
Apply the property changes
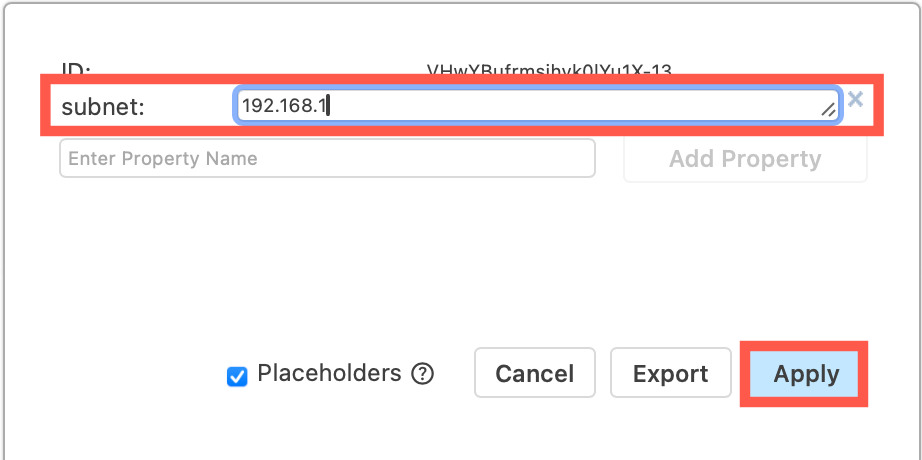point(805,374)
